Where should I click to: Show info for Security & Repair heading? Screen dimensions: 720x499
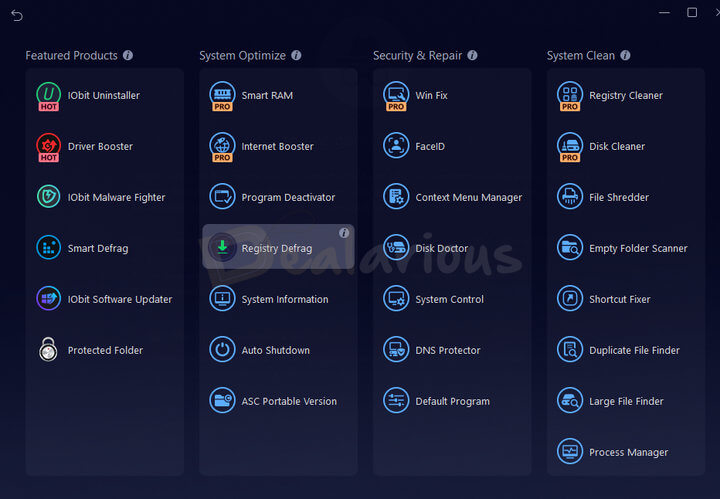(x=472, y=56)
